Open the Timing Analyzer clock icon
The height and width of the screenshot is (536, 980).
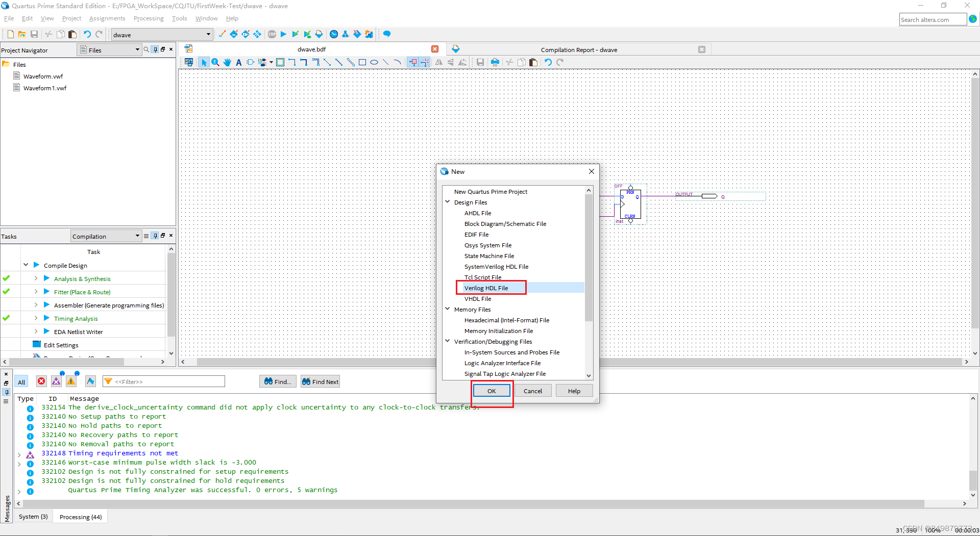334,34
